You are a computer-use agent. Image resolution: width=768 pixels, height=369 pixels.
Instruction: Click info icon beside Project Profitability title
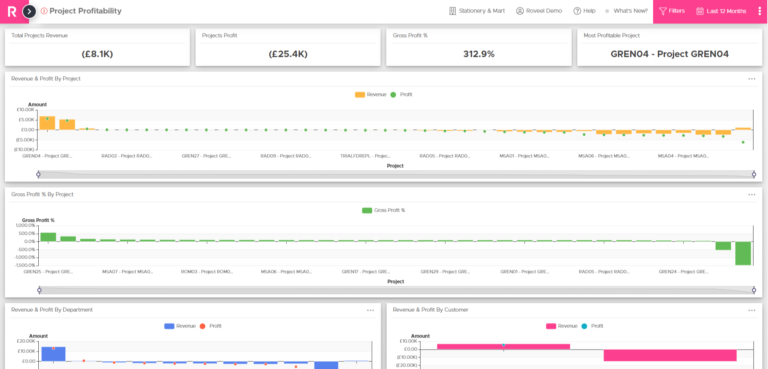(x=44, y=11)
